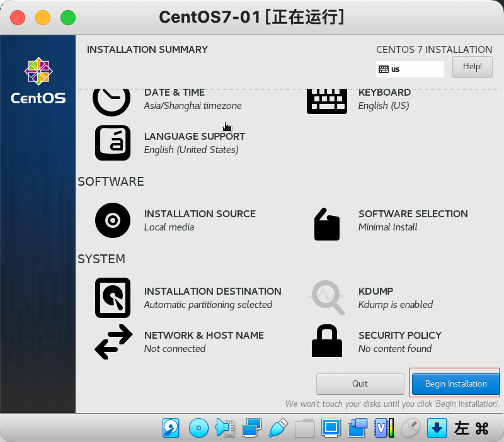
Task: Click 'English (US)' keyboard text
Action: [x=384, y=106]
